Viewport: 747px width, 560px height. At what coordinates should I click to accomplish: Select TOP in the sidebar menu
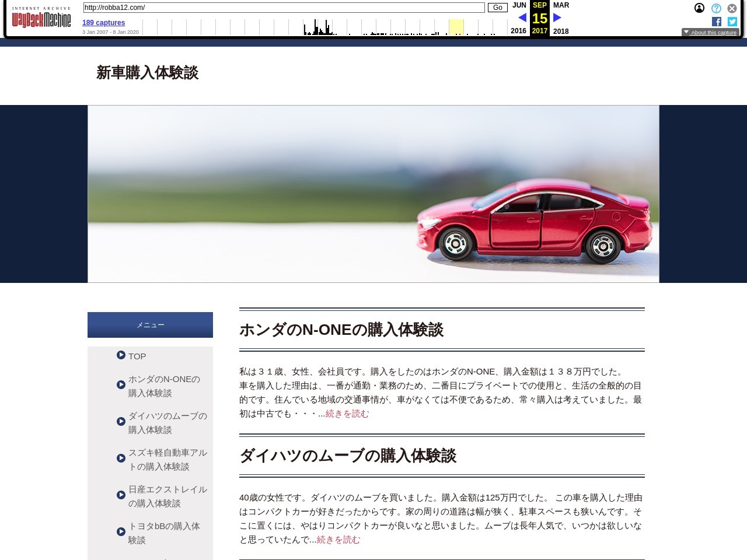point(137,356)
